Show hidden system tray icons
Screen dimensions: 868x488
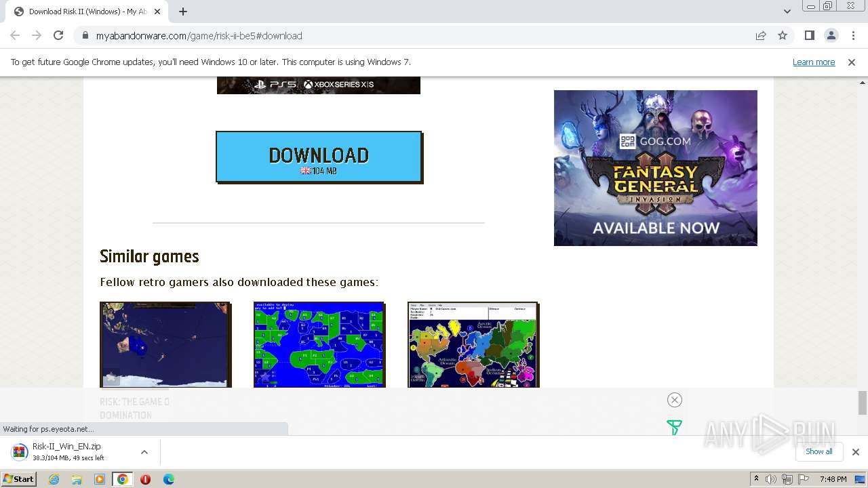756,479
